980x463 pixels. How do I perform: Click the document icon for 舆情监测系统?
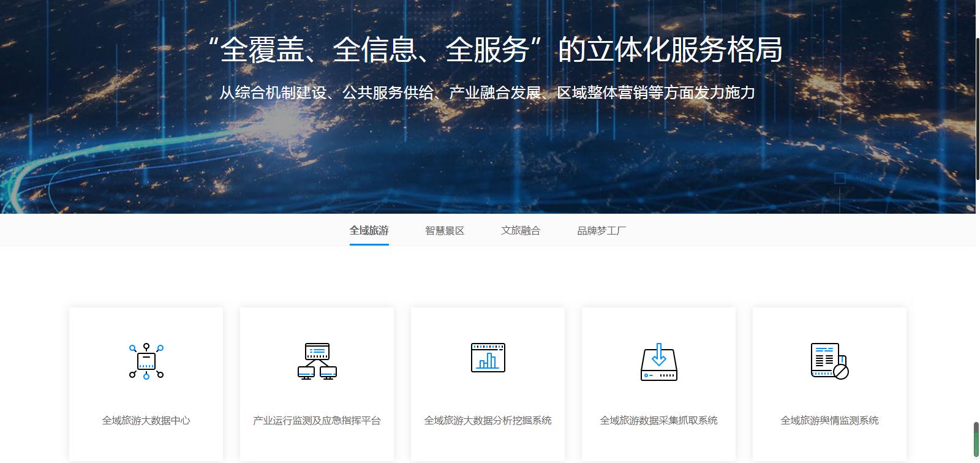(829, 361)
